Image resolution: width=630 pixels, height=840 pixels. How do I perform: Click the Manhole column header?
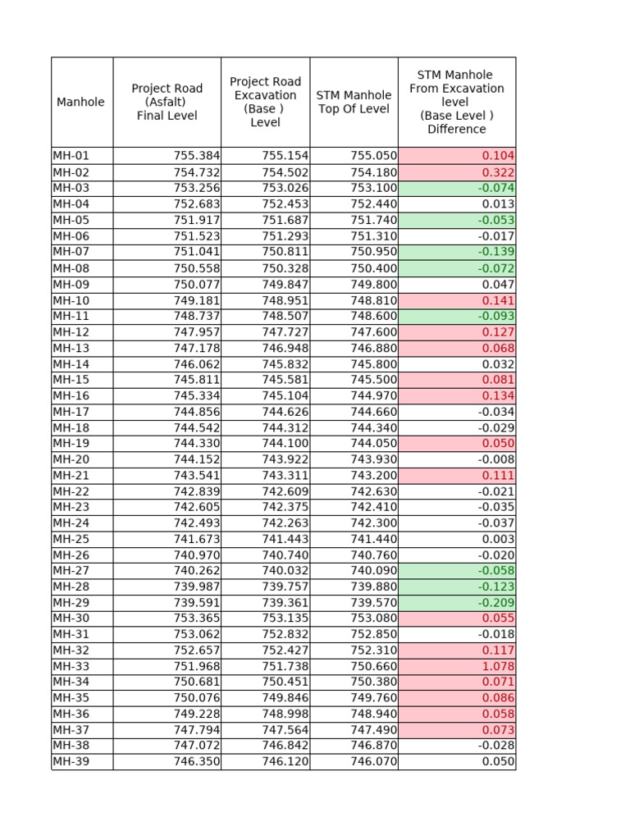tap(82, 103)
